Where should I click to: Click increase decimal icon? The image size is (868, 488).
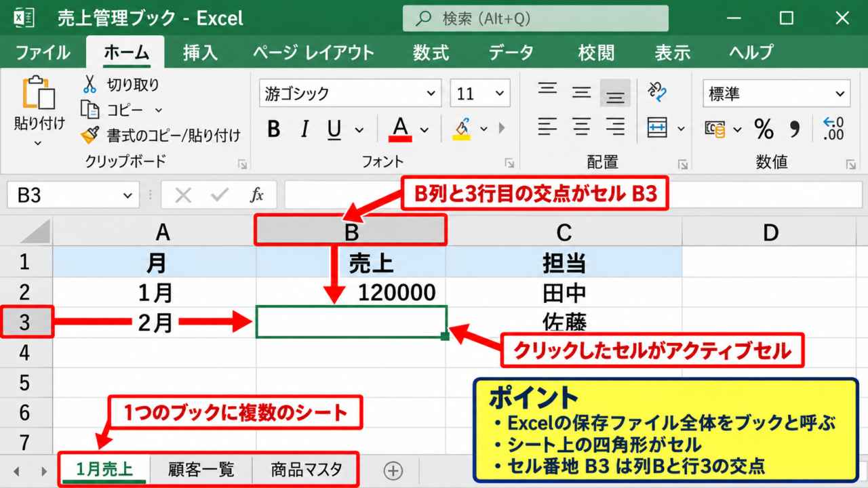coord(833,128)
